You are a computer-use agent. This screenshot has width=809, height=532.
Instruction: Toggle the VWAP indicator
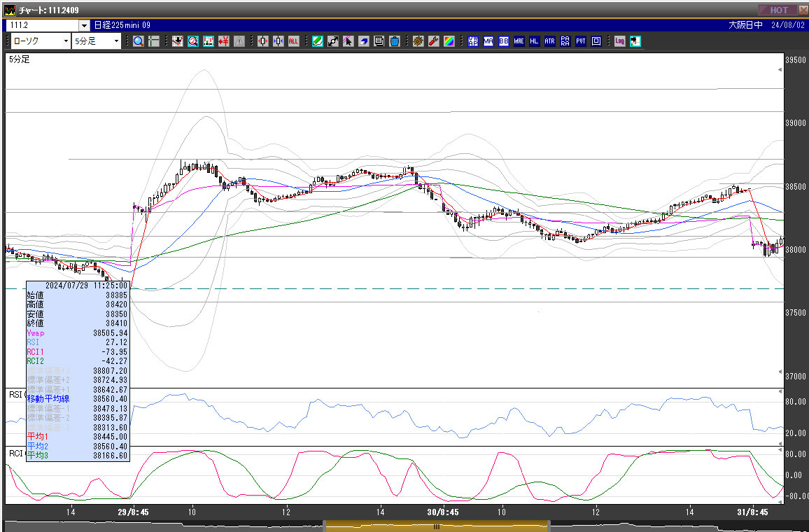[x=473, y=41]
